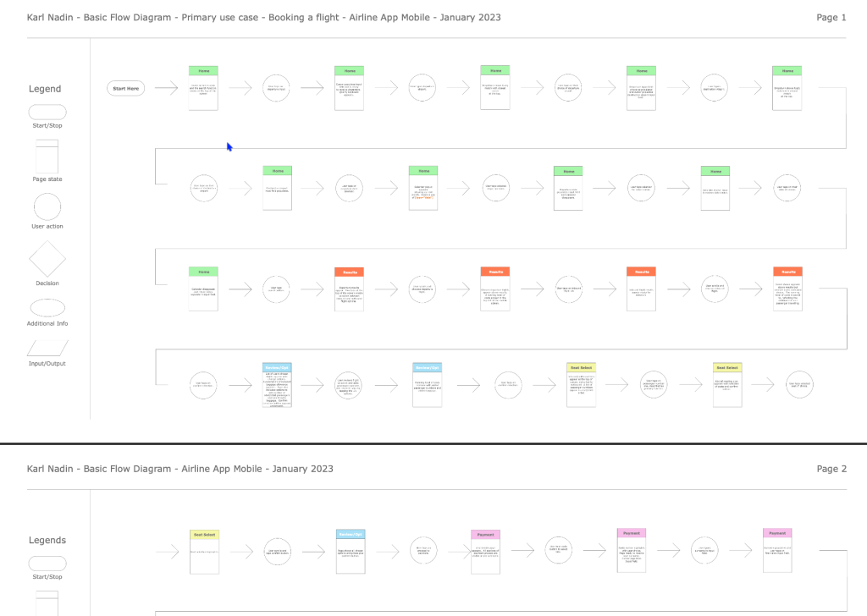This screenshot has width=867, height=616.
Task: Select the Decision diamond legend shape
Action: click(47, 258)
